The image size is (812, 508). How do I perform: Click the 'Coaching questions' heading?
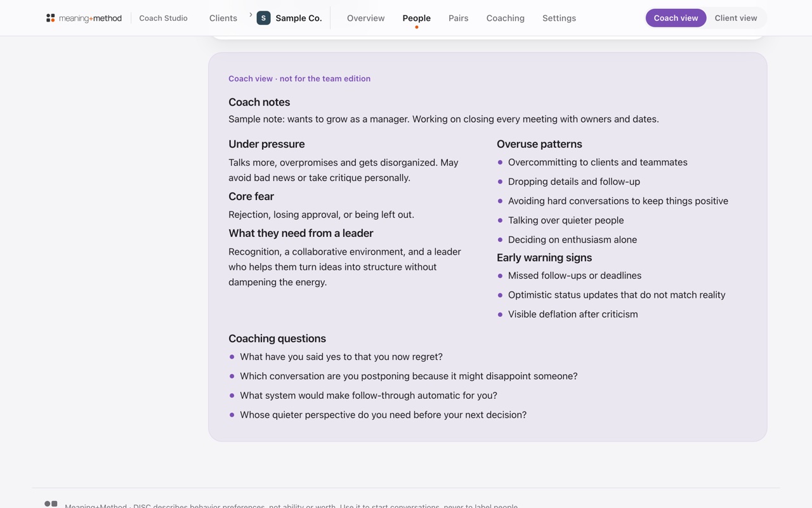pos(277,338)
